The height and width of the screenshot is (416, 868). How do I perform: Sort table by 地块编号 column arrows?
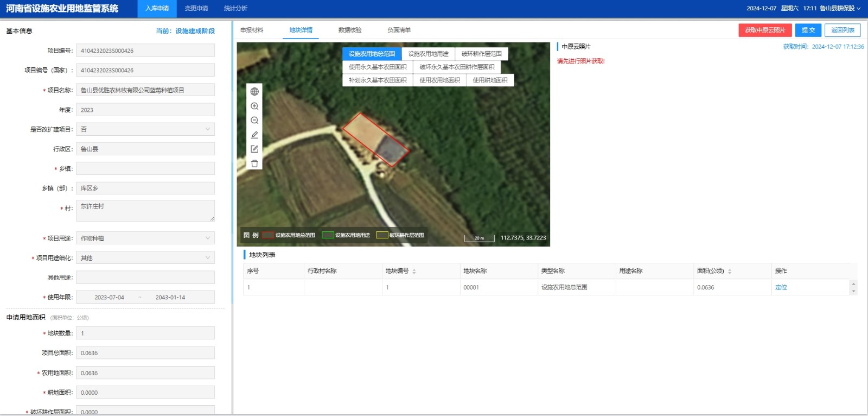[414, 271]
